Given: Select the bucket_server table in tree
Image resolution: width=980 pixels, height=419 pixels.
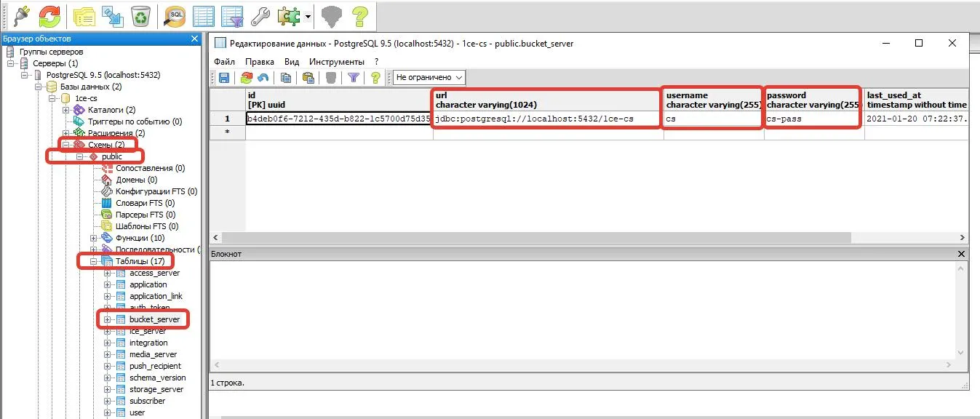Looking at the screenshot, I should click(x=154, y=319).
